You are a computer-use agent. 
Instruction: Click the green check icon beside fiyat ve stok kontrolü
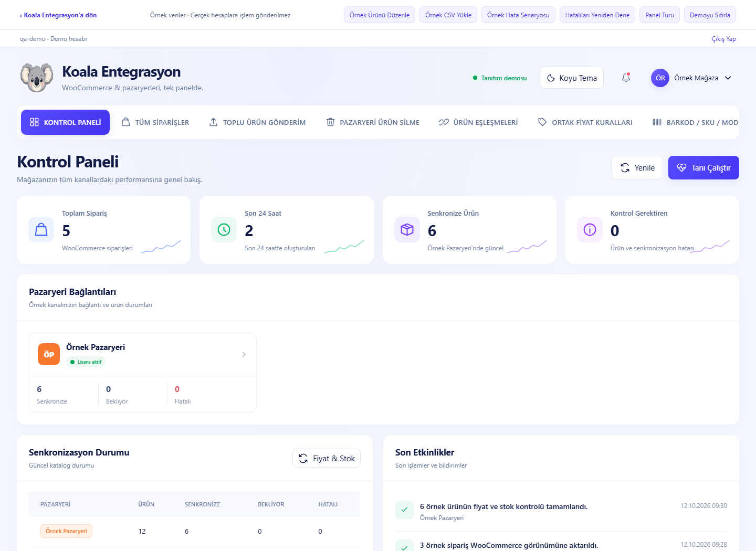(x=404, y=510)
